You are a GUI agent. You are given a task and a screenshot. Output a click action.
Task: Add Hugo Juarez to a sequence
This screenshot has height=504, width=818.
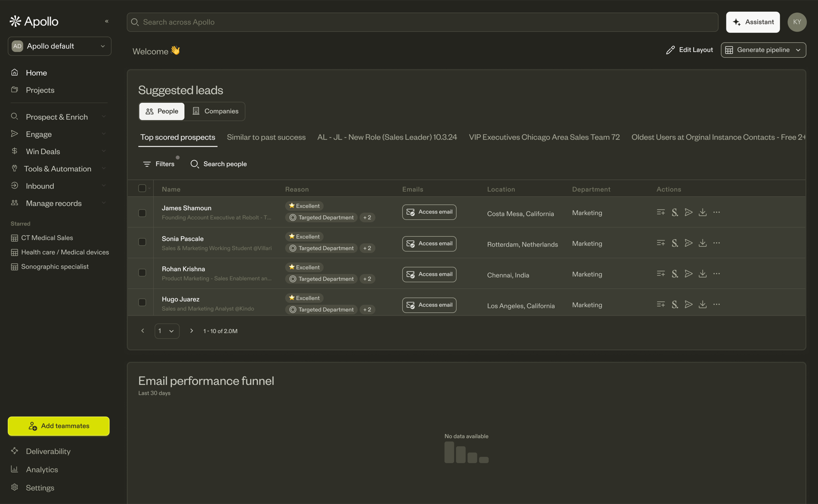(675, 304)
